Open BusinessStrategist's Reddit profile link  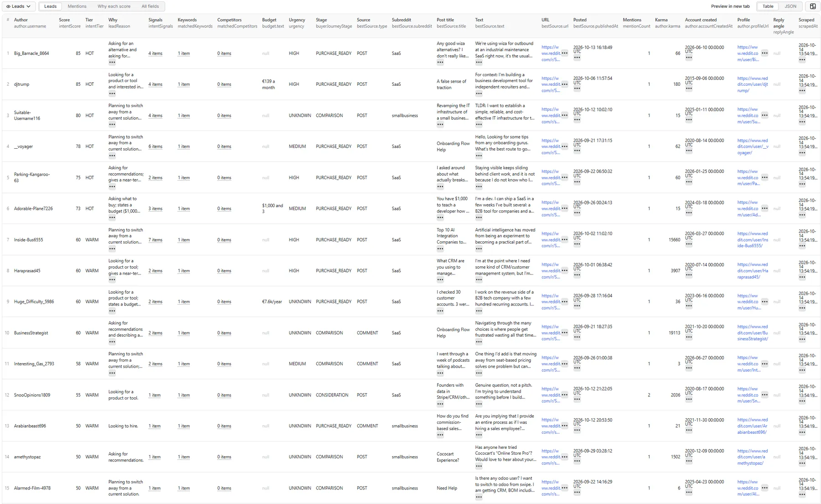[753, 333]
